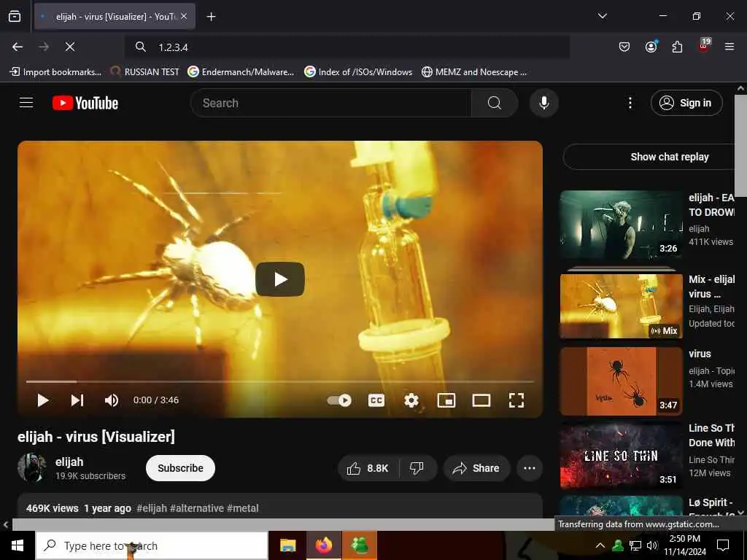Open the YouTube guide hamburger menu
Screen dimensions: 747x560
[x=26, y=103]
